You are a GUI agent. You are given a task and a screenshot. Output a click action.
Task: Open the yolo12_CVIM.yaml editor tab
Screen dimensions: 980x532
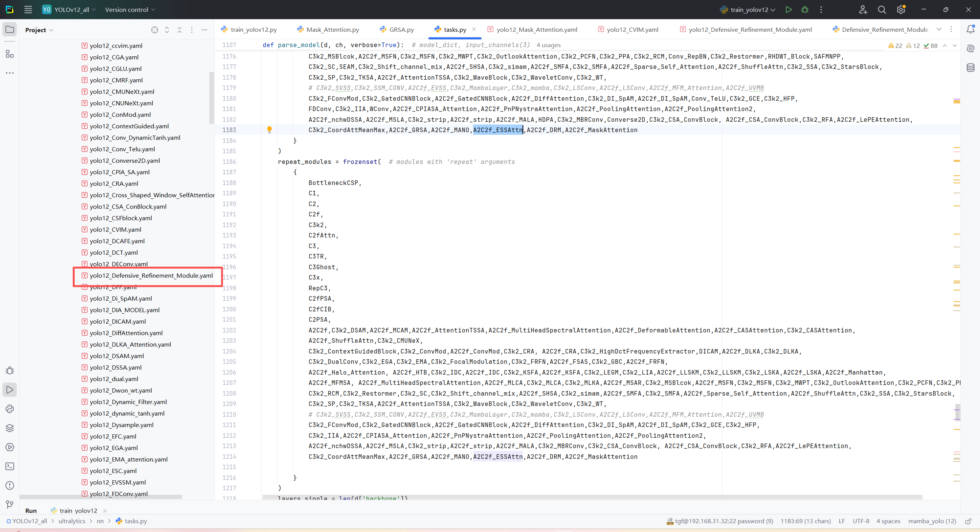point(632,29)
